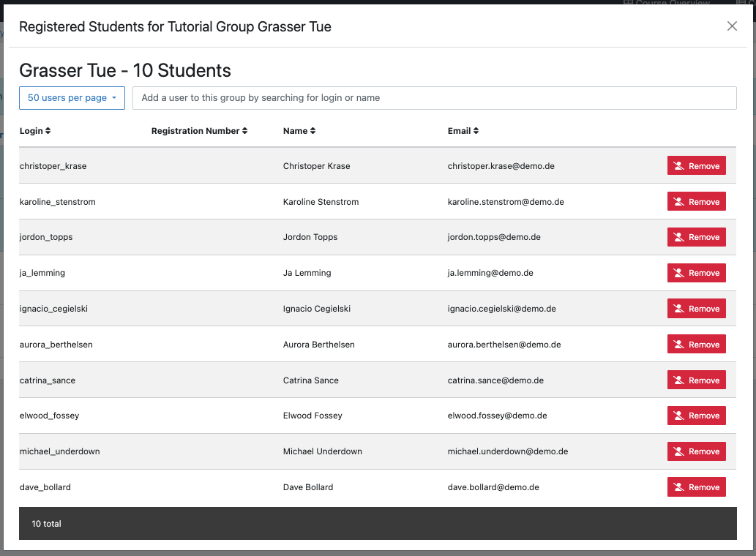The height and width of the screenshot is (556, 756).
Task: Select the michael_underdown login row
Action: click(60, 451)
